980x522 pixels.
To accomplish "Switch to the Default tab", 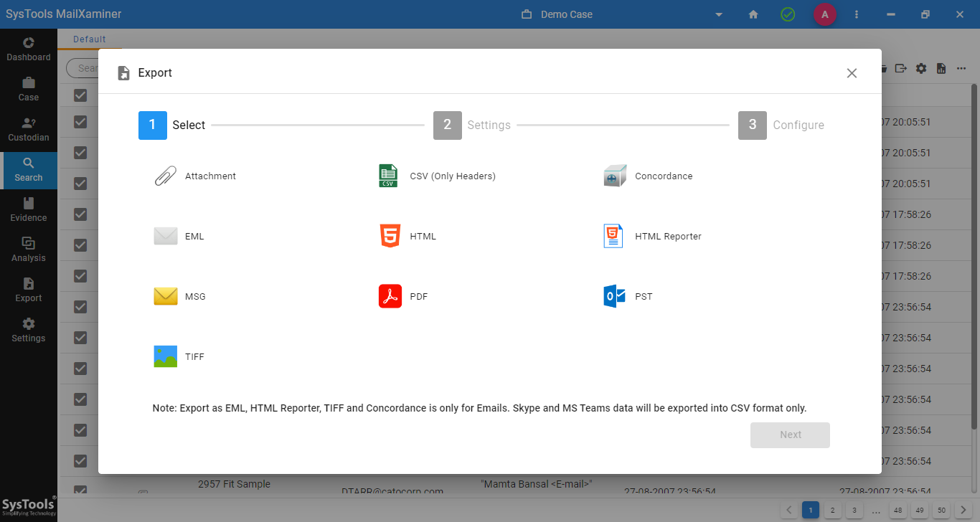I will pyautogui.click(x=89, y=39).
